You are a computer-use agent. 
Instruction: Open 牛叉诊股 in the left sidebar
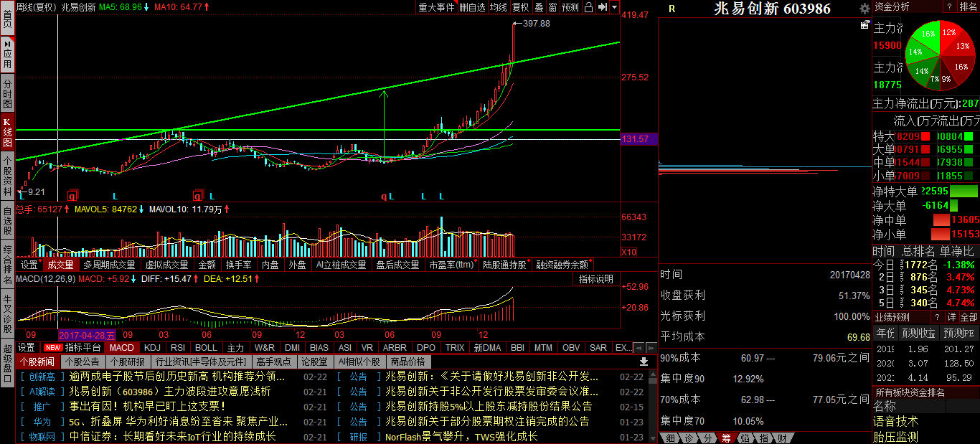7,314
